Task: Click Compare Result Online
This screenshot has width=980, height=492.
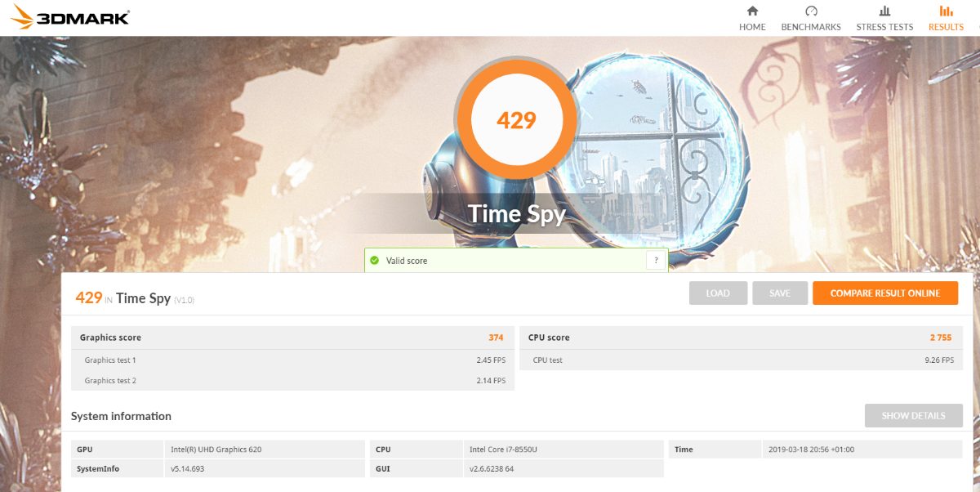Action: coord(884,293)
